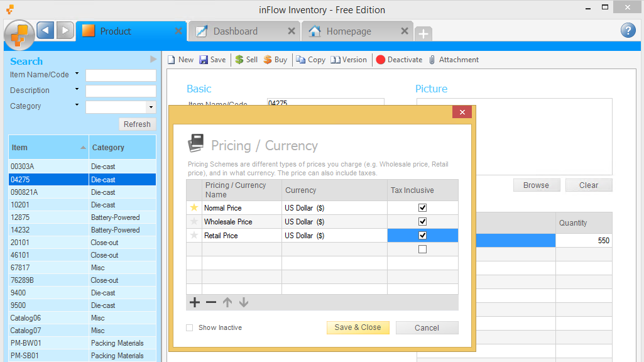Open a new tab with the plus button
644x362 pixels.
(423, 33)
